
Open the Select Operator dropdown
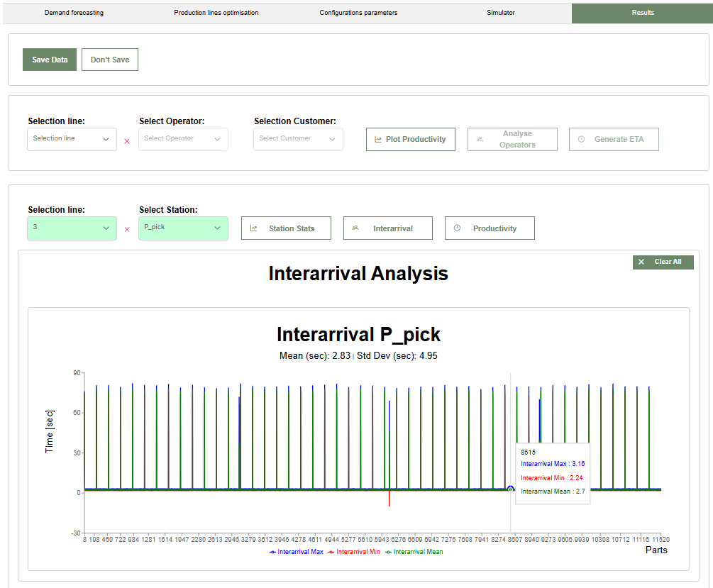pyautogui.click(x=183, y=139)
